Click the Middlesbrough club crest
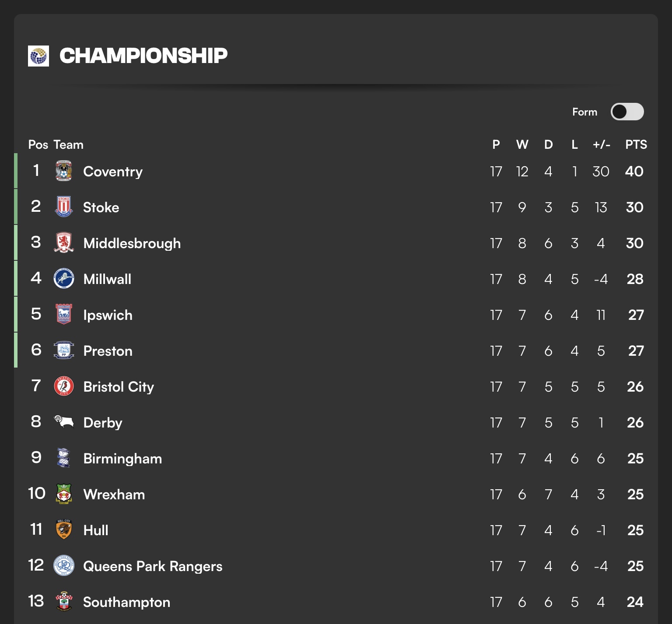The width and height of the screenshot is (672, 624). 64,243
